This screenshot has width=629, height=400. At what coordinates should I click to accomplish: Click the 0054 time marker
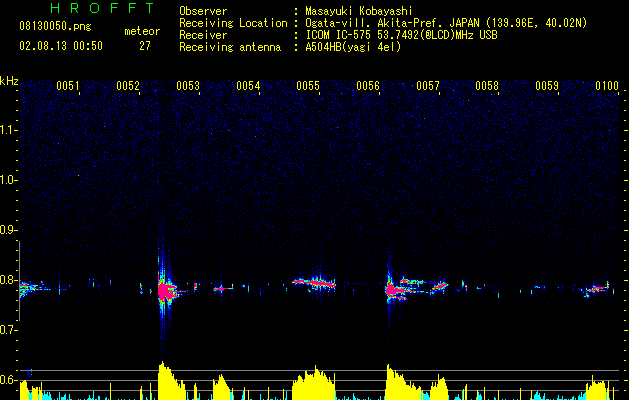click(248, 86)
